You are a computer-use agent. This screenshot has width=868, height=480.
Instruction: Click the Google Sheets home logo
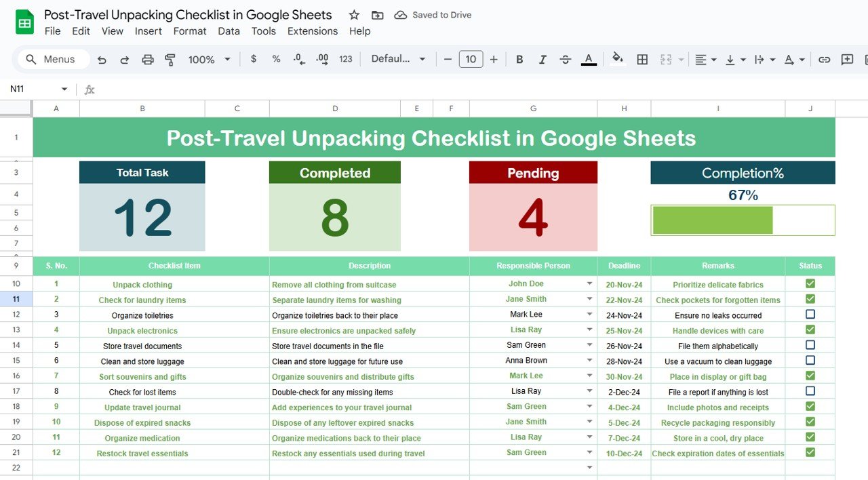(x=25, y=22)
